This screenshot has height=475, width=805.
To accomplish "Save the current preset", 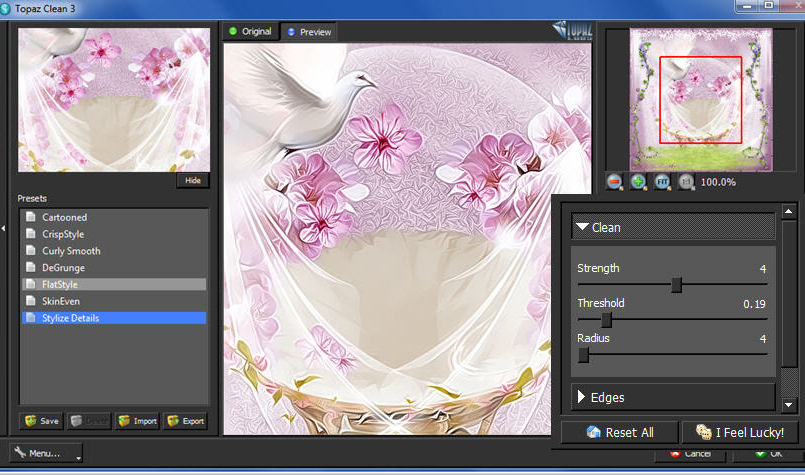I will (42, 421).
